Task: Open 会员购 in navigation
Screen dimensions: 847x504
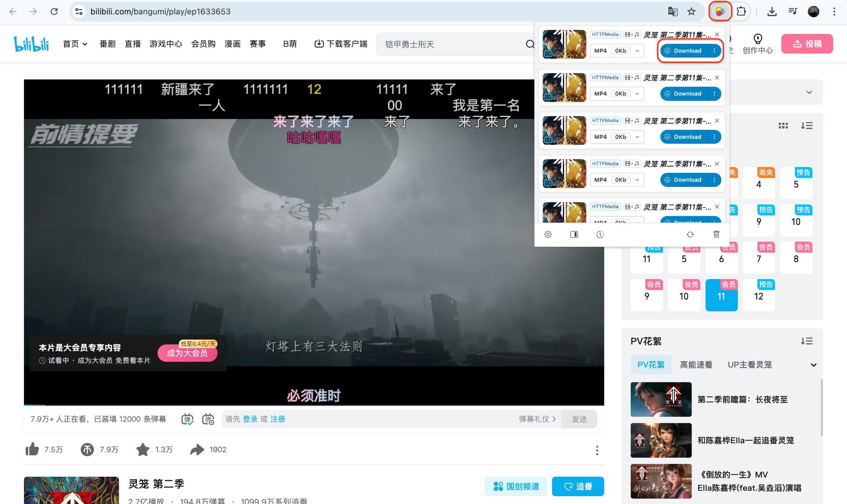Action: (x=203, y=44)
